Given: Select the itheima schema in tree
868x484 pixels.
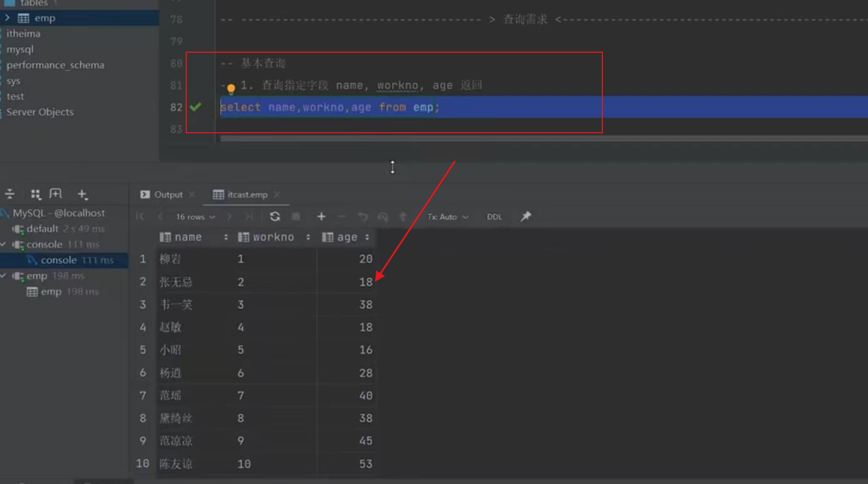Looking at the screenshot, I should [x=23, y=33].
